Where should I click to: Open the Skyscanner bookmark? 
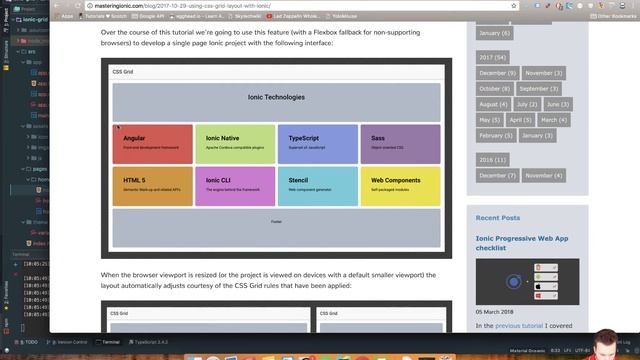click(x=245, y=16)
